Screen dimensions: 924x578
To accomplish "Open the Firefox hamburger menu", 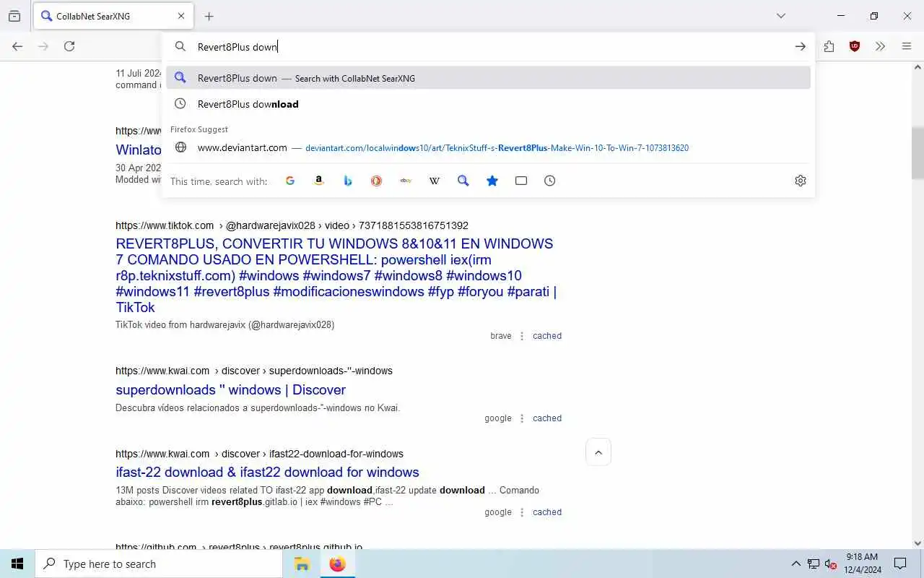I will point(907,46).
